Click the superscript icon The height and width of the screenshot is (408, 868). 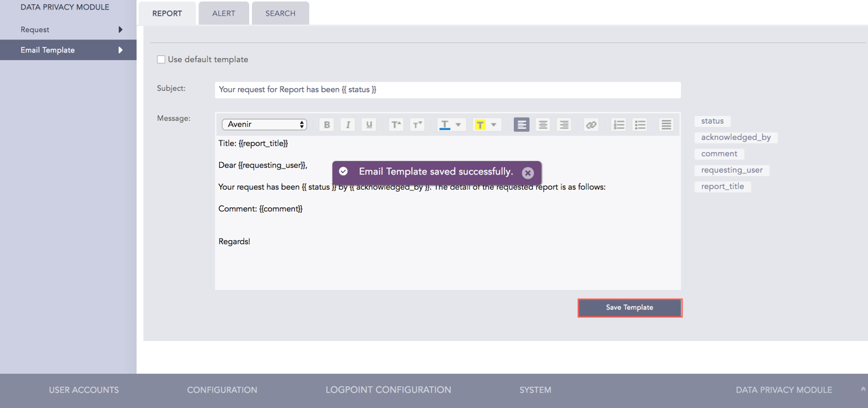coord(396,124)
